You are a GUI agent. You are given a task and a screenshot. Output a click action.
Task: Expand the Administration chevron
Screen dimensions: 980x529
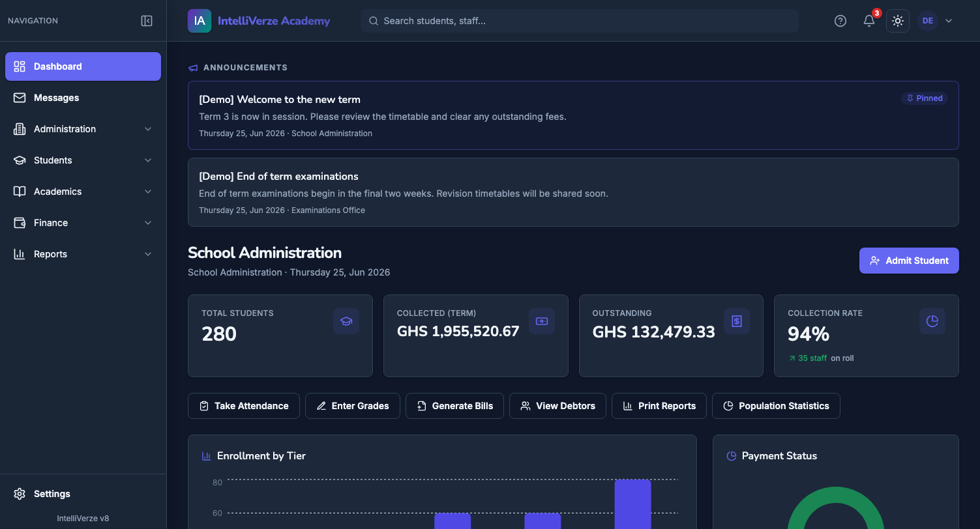click(x=148, y=129)
